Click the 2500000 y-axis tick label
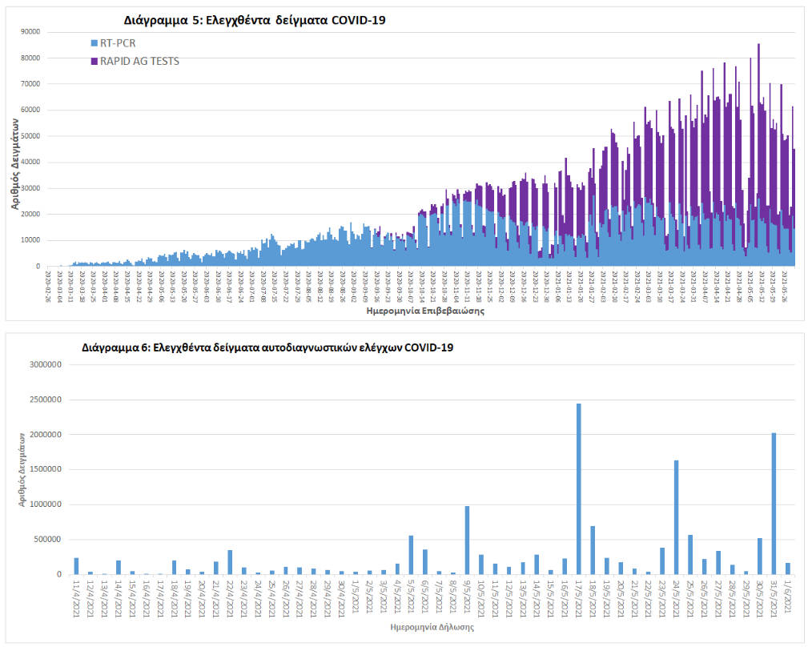This screenshot has height=651, width=812. pos(45,400)
